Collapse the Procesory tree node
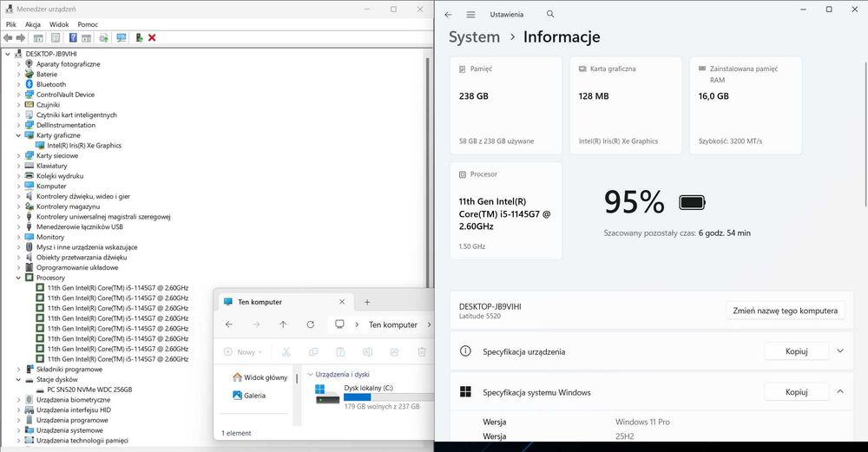 click(18, 278)
